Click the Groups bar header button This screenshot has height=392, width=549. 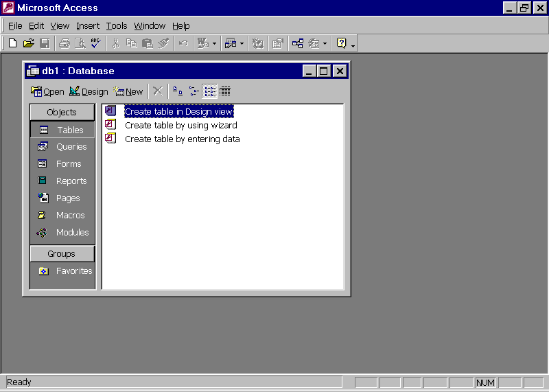[x=62, y=253]
